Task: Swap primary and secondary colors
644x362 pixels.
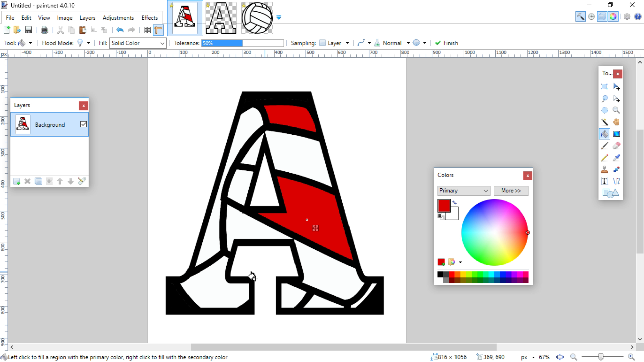Action: 454,203
